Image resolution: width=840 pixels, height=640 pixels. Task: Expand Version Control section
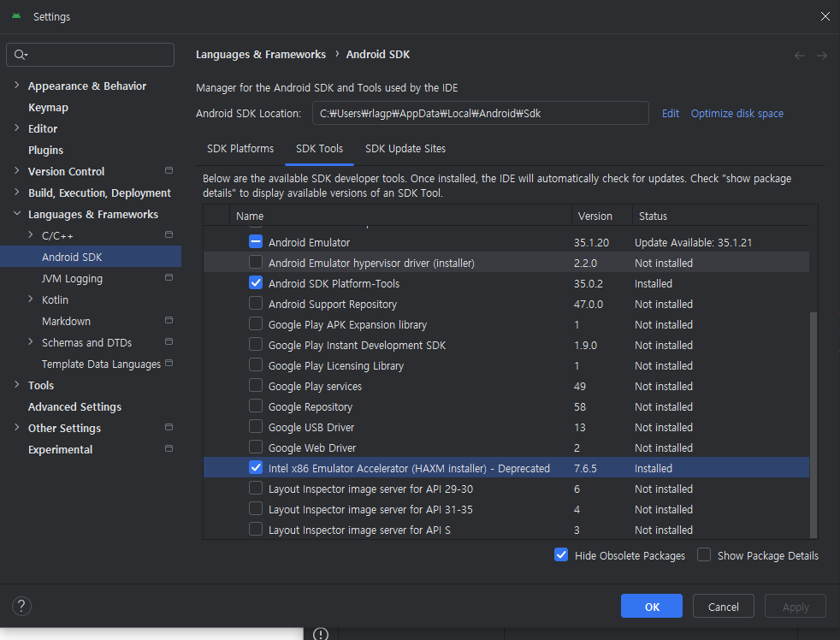coord(16,171)
